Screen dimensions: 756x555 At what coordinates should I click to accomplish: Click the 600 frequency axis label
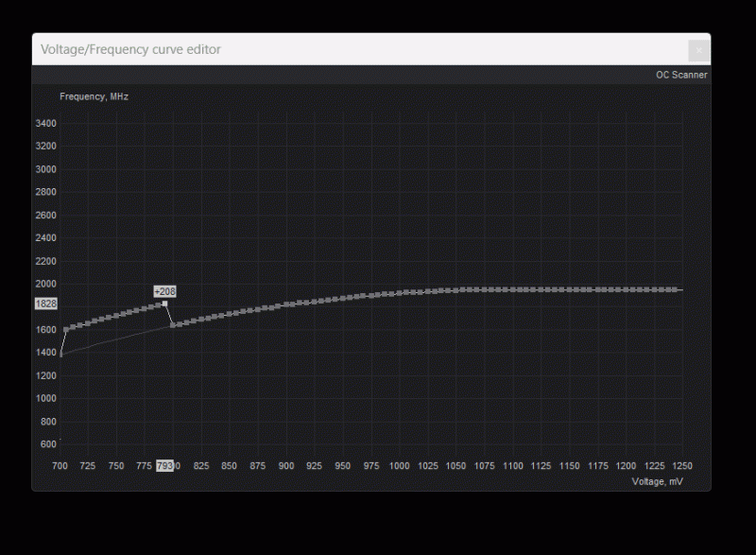click(48, 444)
